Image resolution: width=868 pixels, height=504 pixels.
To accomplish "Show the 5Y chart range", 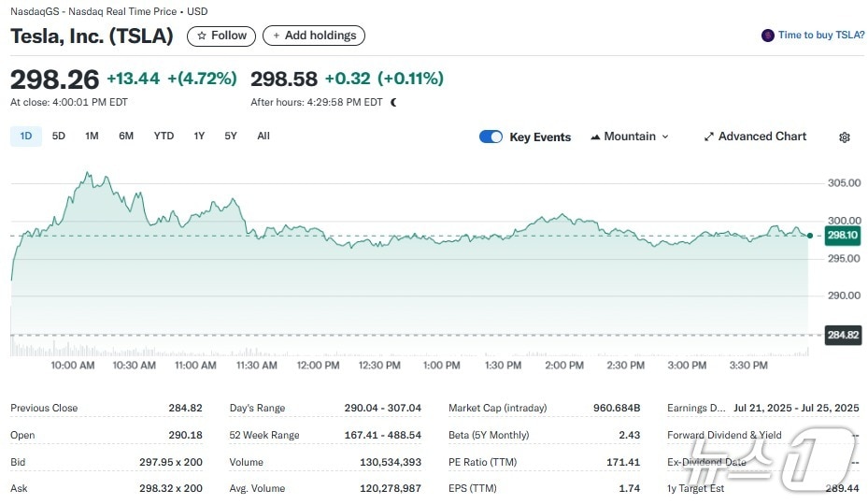I will coord(231,137).
